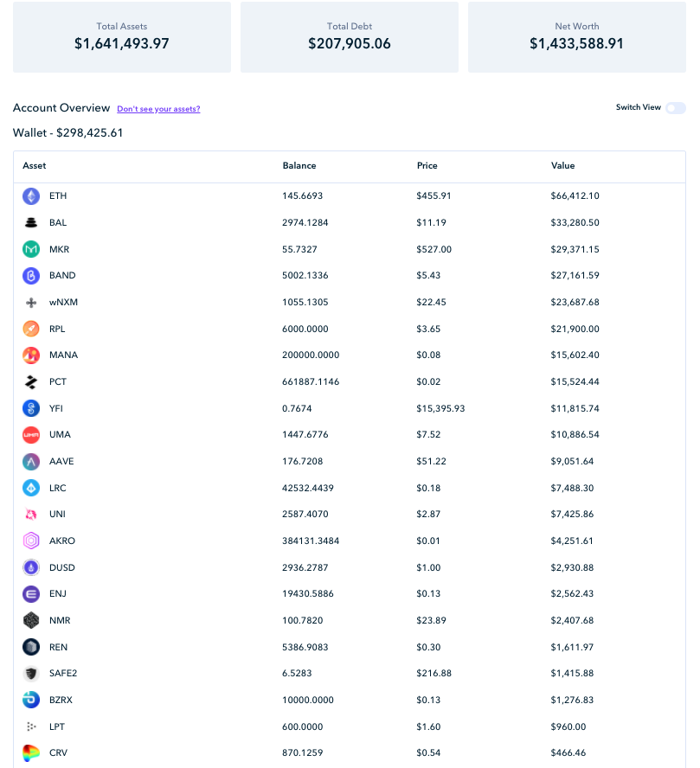Image resolution: width=700 pixels, height=768 pixels.
Task: Click the YFI token icon
Action: [31, 408]
